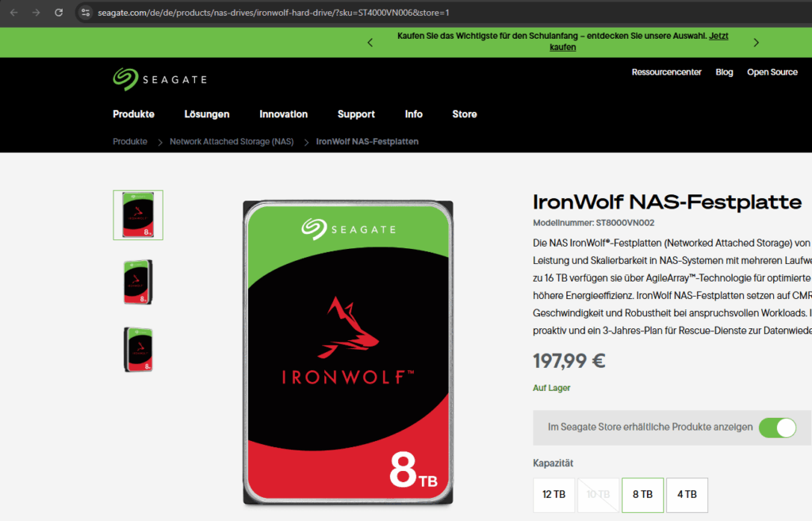The image size is (812, 521).
Task: Open the Support navigation menu
Action: [x=356, y=114]
